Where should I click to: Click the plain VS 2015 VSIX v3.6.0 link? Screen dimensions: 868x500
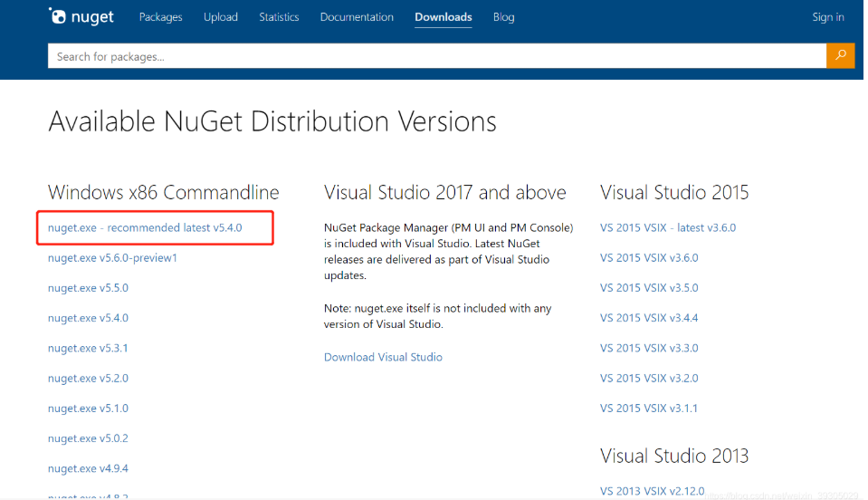click(649, 257)
